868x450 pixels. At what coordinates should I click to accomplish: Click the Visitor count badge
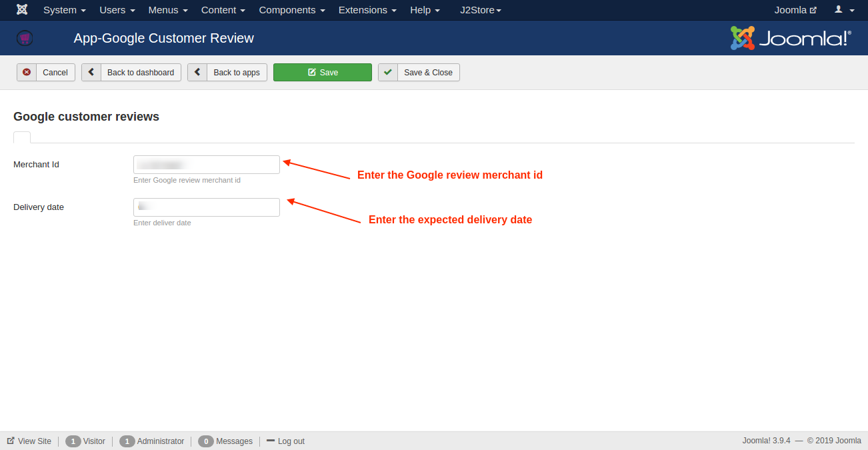(73, 441)
